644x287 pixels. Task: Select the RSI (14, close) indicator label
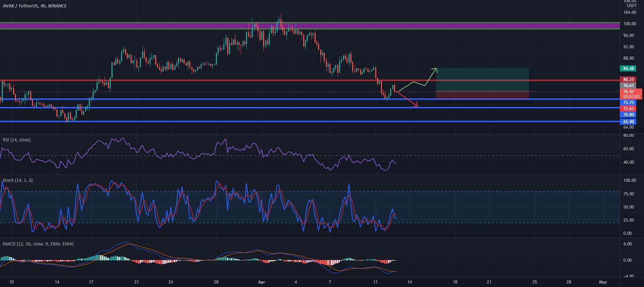[17, 140]
